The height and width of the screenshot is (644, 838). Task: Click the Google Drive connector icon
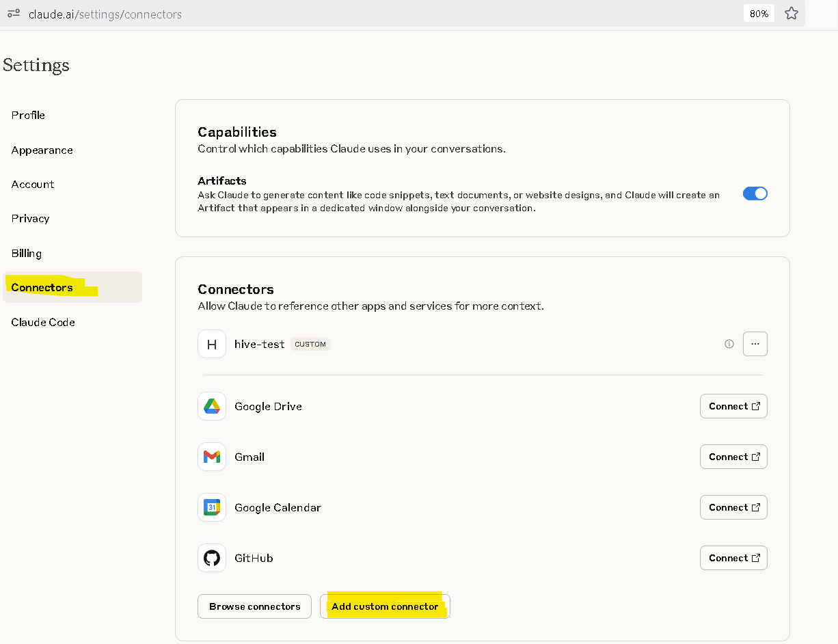coord(212,406)
